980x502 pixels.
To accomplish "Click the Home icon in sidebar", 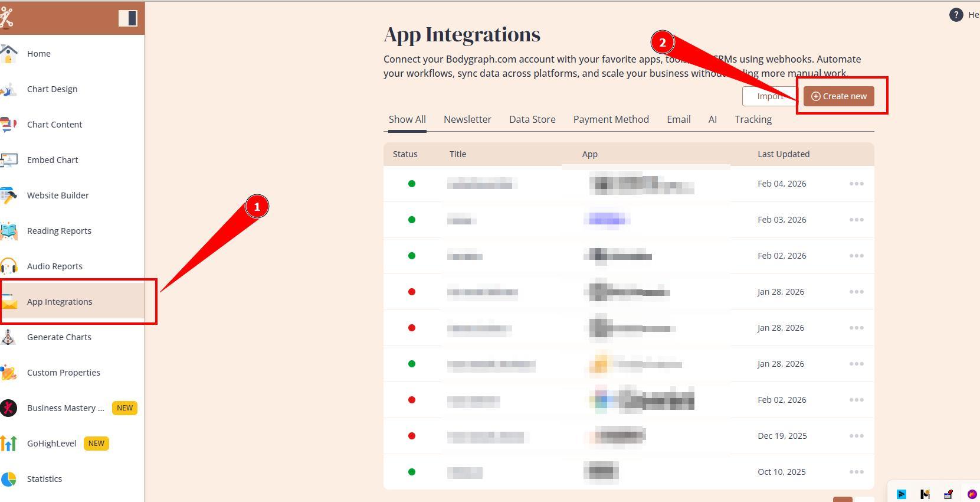I will (8, 54).
